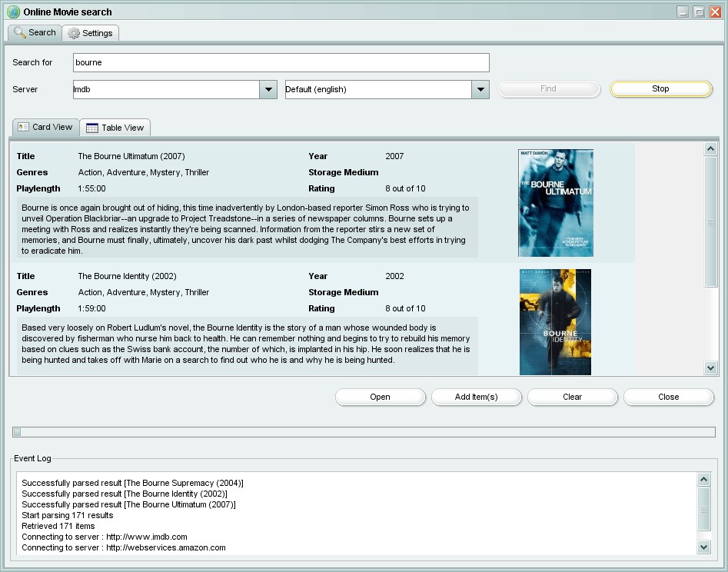This screenshot has width=728, height=572.
Task: Open the selected movie result
Action: [380, 397]
